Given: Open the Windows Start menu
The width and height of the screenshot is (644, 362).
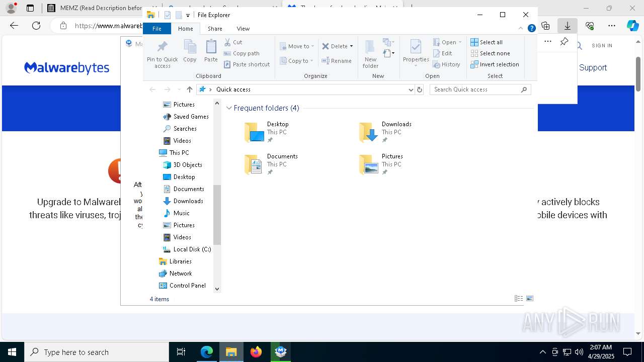Looking at the screenshot, I should (12, 352).
